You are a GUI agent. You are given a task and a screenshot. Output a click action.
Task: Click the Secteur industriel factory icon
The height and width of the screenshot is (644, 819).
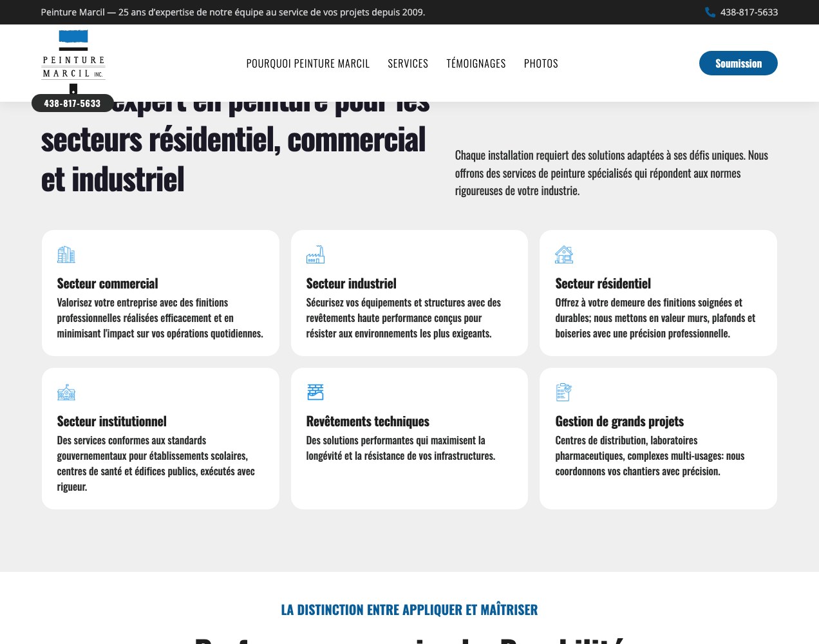pos(315,254)
